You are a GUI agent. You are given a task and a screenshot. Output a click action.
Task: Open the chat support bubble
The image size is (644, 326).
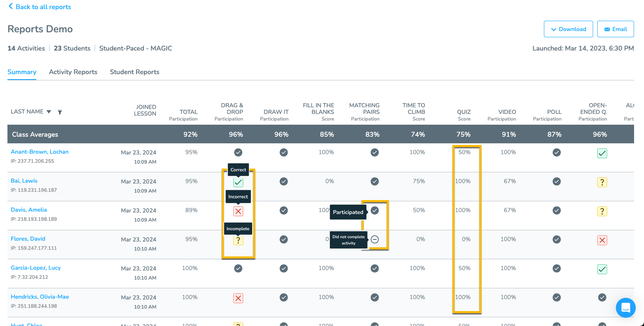coord(625,308)
